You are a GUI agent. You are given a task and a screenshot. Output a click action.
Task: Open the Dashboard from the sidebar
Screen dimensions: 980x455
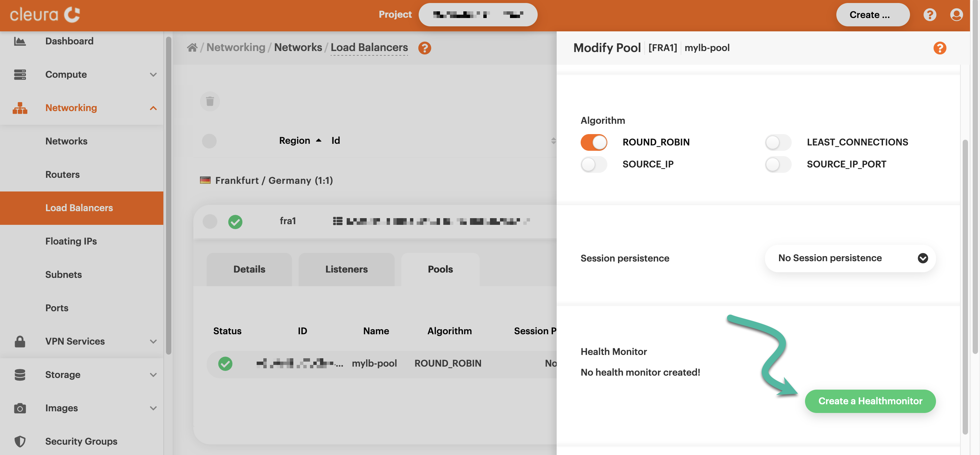(x=69, y=41)
